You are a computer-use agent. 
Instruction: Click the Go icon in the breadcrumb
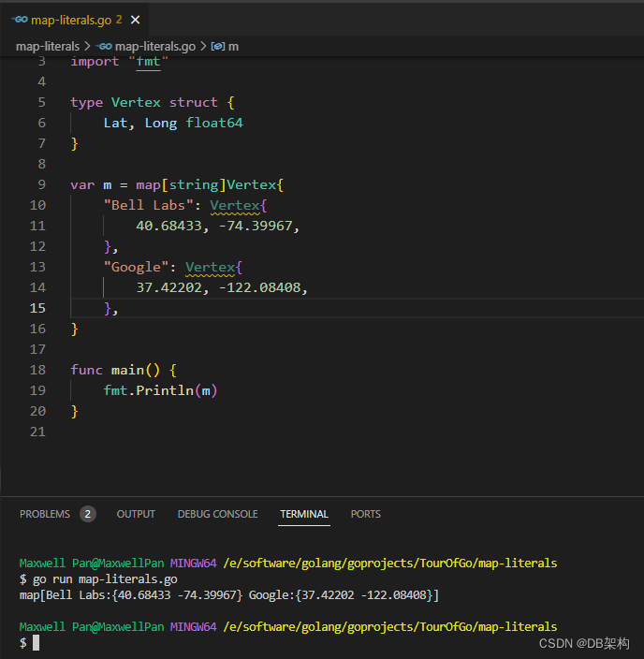pos(105,46)
